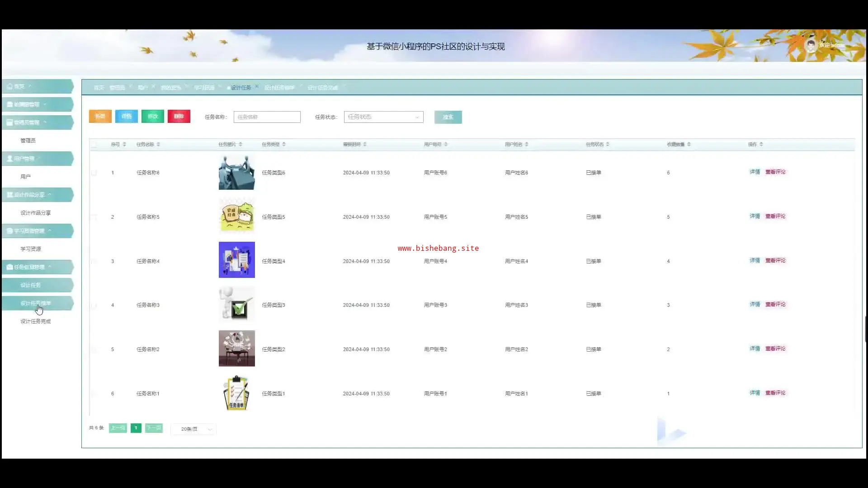This screenshot has height=488, width=868.
Task: Sort by 任务状态 column arrows
Action: pos(608,145)
